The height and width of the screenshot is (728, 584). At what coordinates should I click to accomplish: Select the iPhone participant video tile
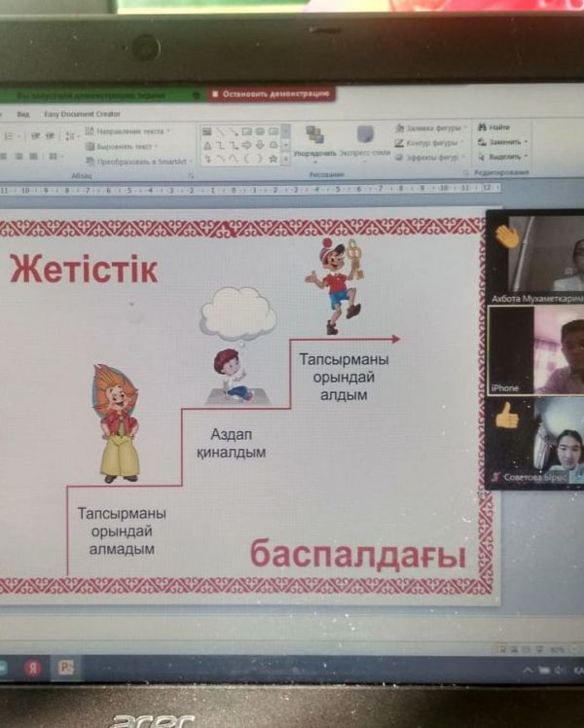pos(535,350)
